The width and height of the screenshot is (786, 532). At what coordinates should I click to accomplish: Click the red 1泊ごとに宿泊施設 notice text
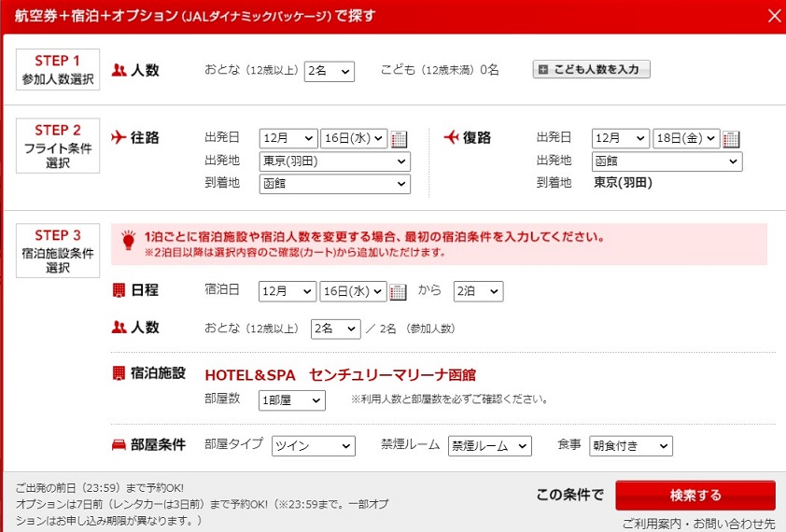point(374,237)
